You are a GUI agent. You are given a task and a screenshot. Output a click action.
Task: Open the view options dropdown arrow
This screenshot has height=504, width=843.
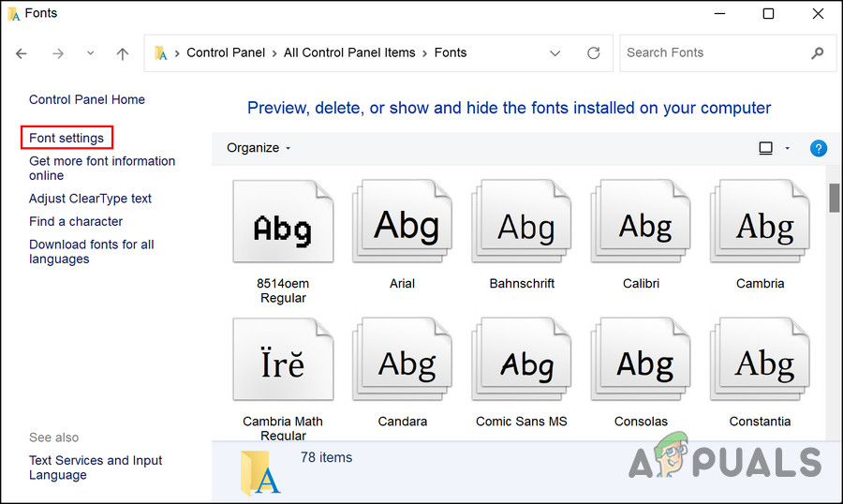coord(787,148)
